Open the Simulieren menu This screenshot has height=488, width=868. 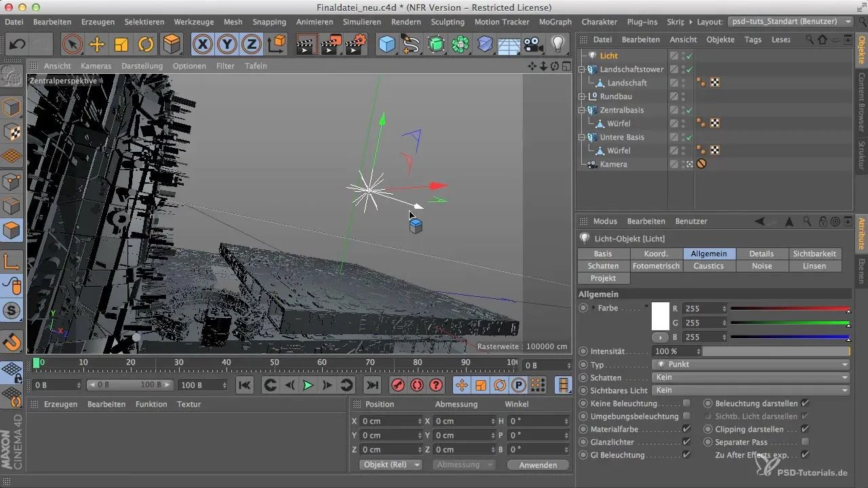click(x=361, y=22)
